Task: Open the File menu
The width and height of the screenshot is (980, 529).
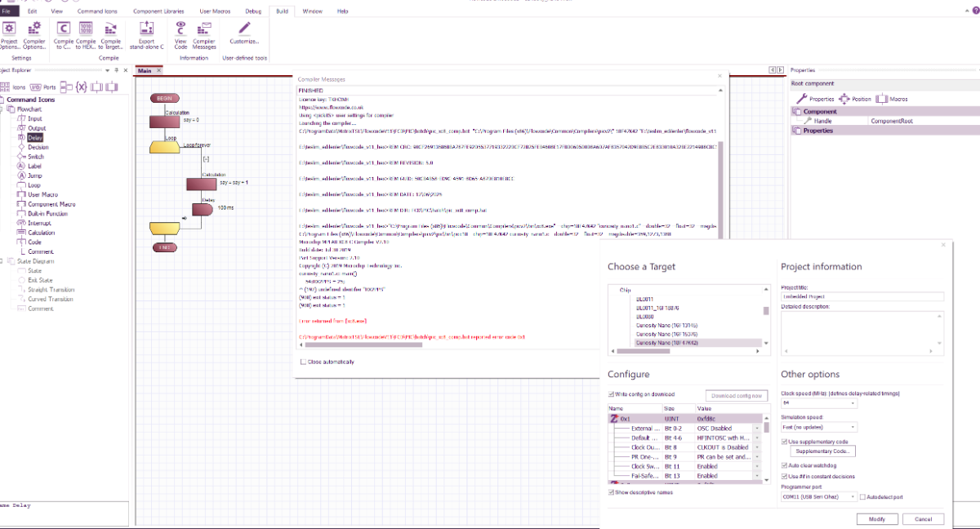Action: point(8,11)
